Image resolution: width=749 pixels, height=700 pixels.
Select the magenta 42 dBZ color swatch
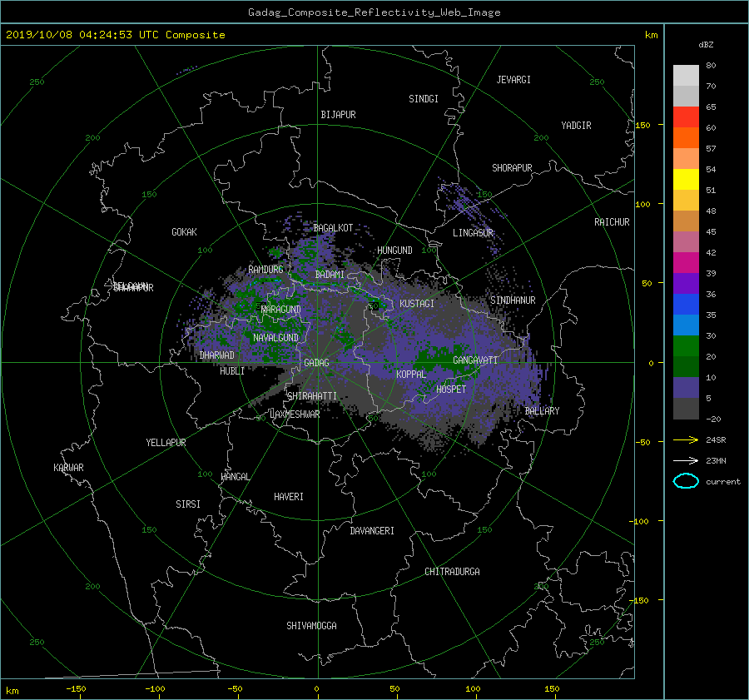click(686, 262)
